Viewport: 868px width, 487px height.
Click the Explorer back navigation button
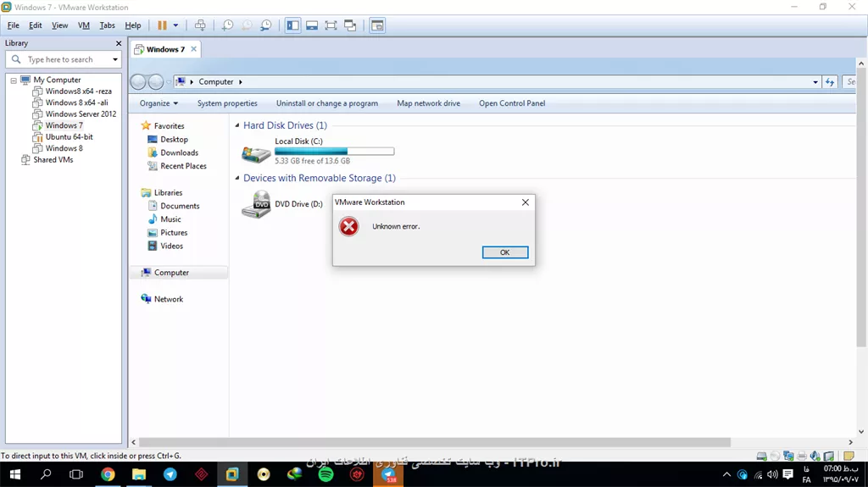click(x=138, y=82)
